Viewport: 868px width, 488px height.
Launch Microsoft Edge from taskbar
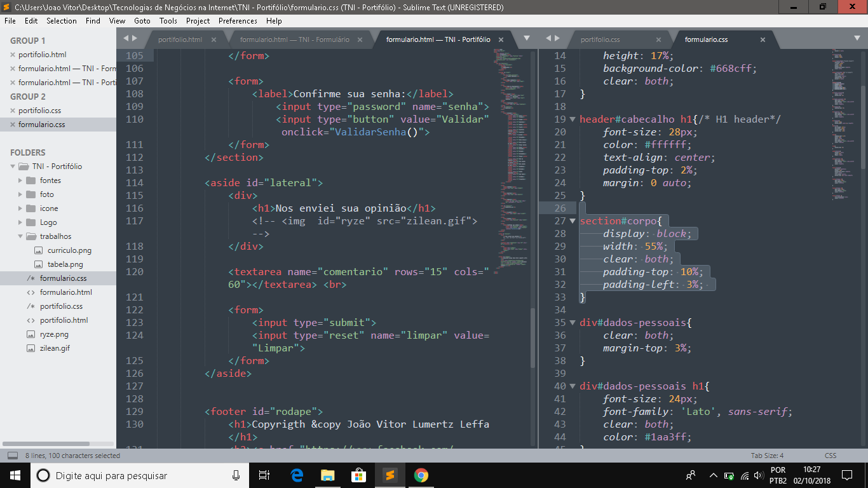[x=297, y=475]
